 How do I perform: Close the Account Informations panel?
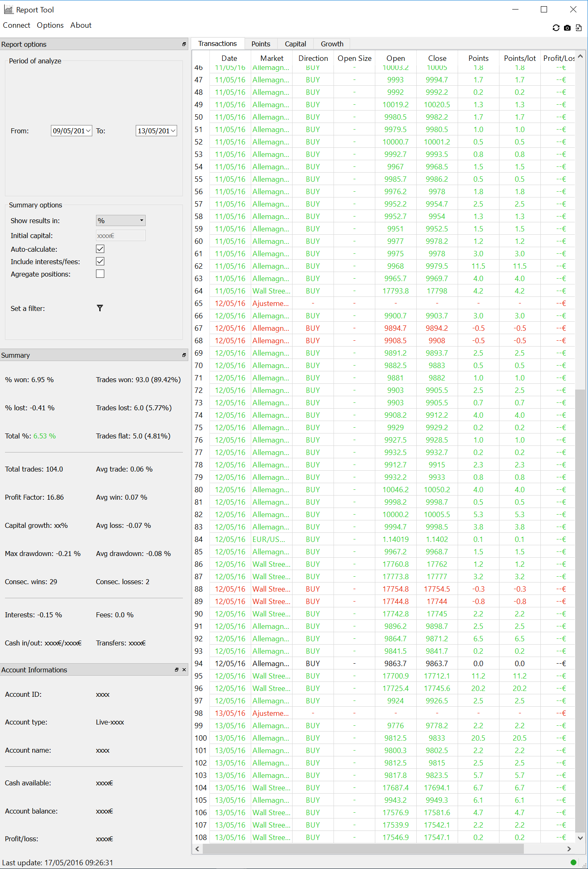tap(184, 669)
